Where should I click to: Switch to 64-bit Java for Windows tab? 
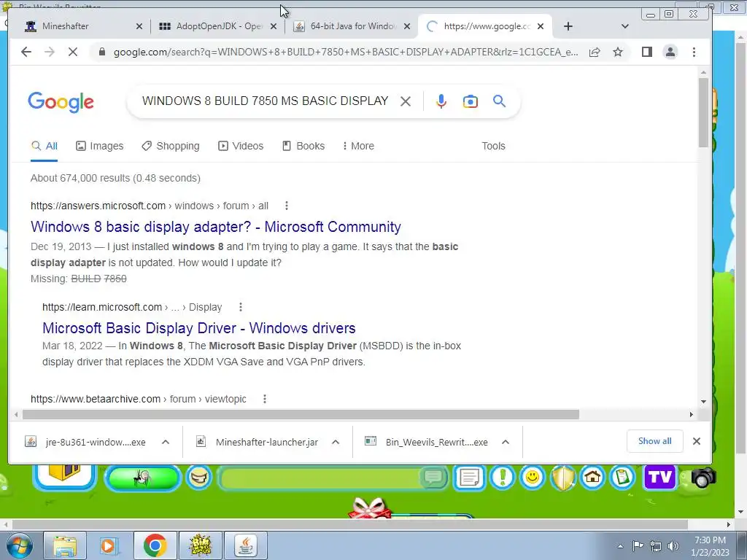[x=353, y=26]
